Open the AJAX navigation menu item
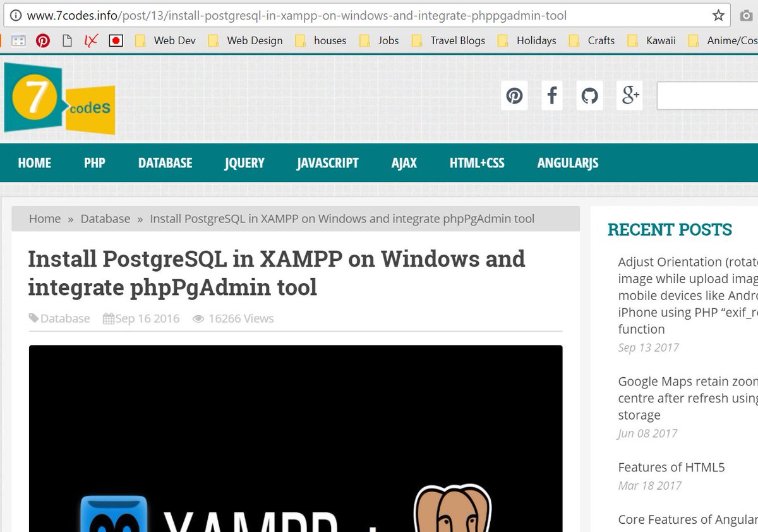Screen dimensions: 758x532 click(x=404, y=163)
